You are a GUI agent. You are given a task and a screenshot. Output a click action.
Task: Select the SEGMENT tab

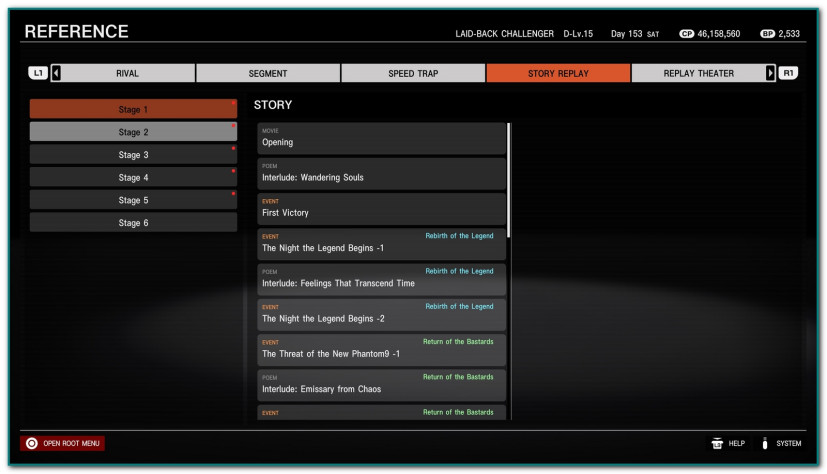tap(268, 73)
